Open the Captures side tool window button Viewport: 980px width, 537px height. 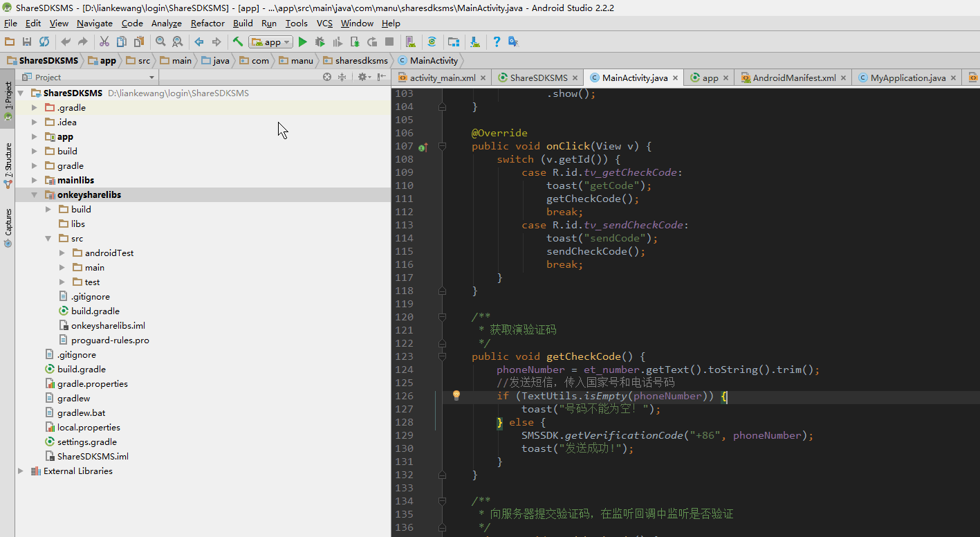coord(8,228)
